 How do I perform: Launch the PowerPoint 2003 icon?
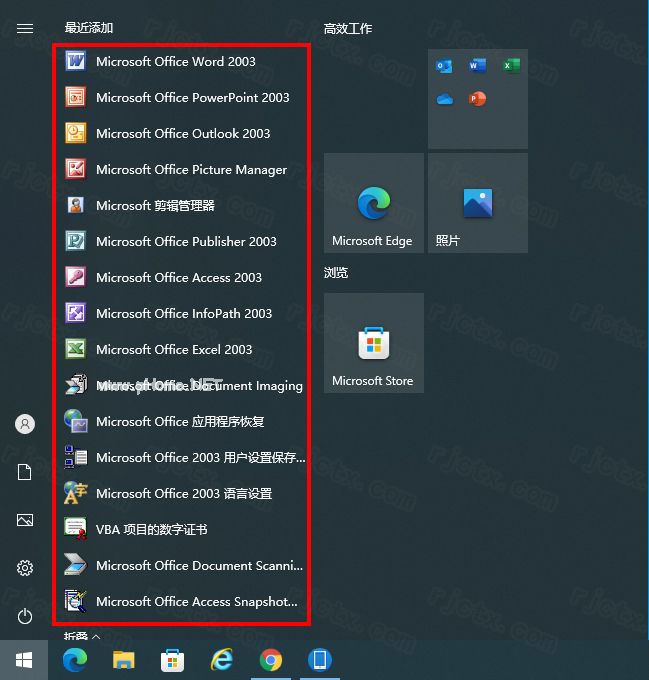tap(76, 97)
